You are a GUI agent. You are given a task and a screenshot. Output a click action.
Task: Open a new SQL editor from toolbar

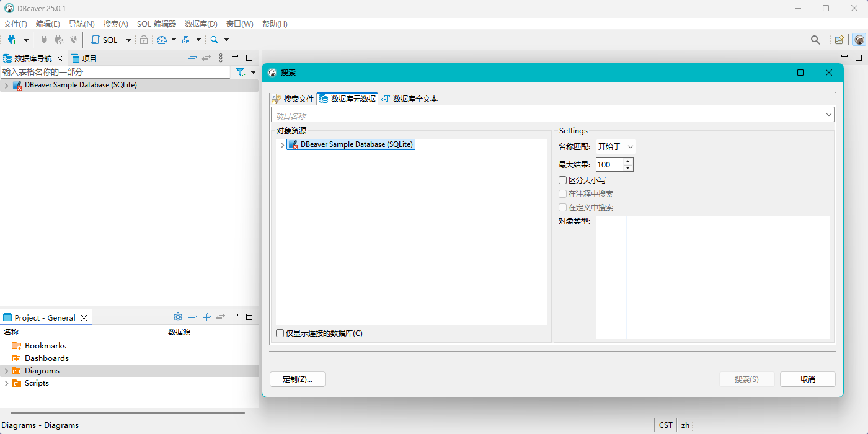(104, 40)
